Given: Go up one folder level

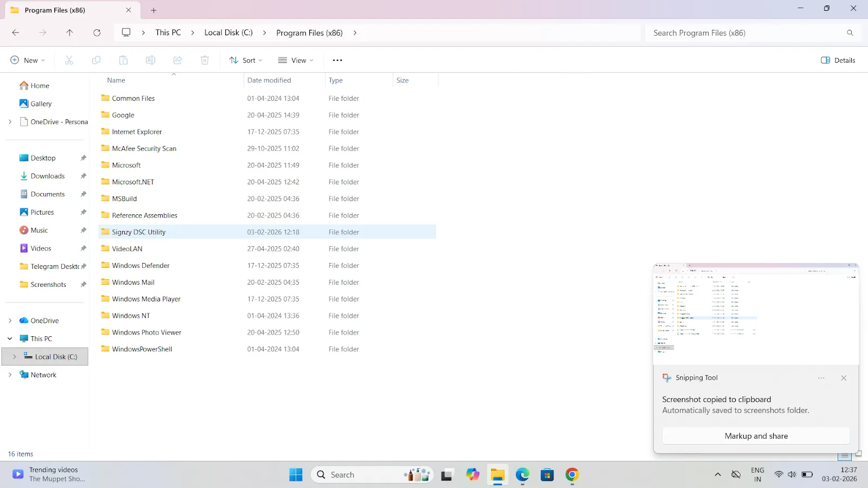Looking at the screenshot, I should click(69, 33).
